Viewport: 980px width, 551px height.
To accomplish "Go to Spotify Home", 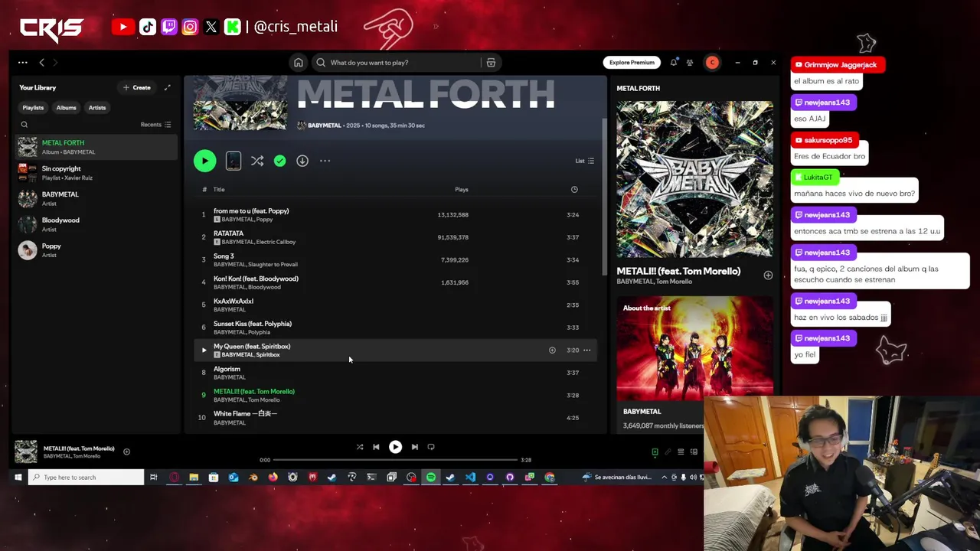I will (x=299, y=63).
